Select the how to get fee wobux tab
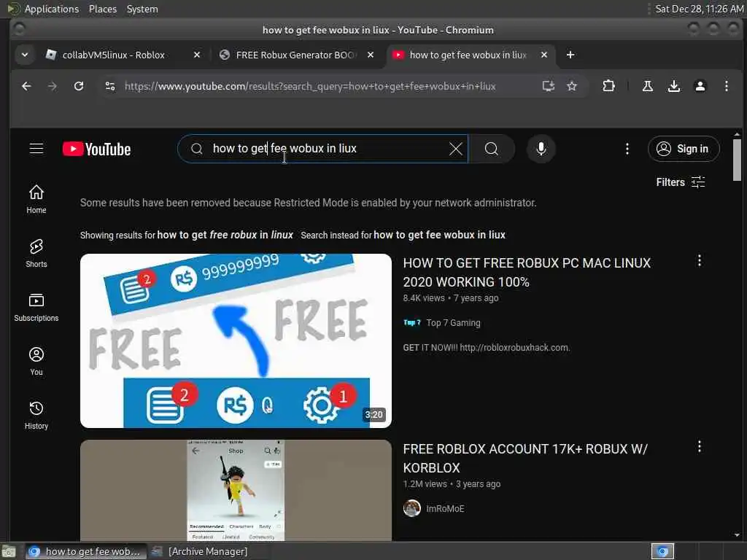 [x=468, y=55]
